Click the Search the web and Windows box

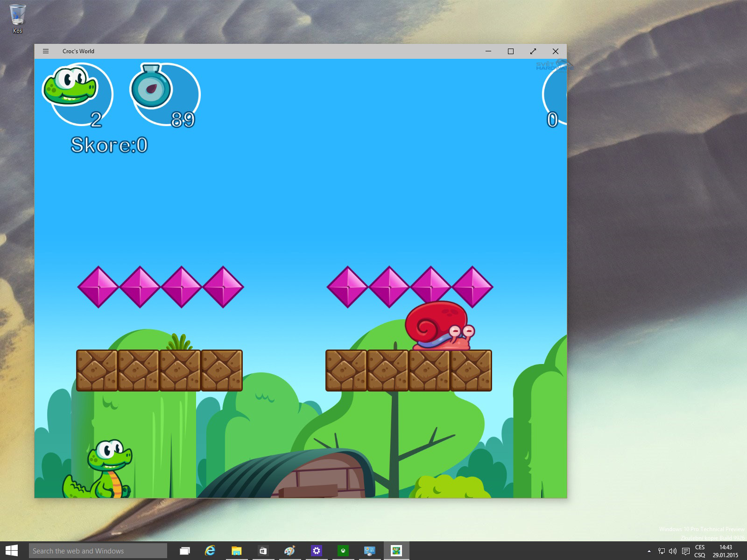click(98, 551)
